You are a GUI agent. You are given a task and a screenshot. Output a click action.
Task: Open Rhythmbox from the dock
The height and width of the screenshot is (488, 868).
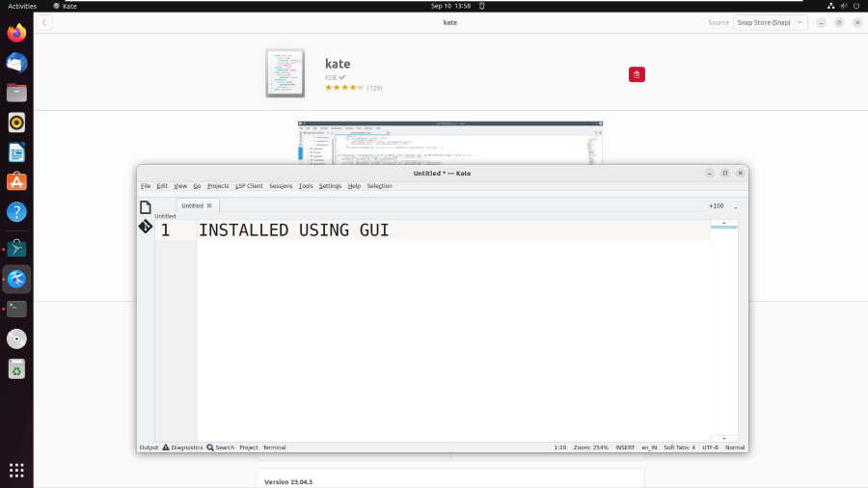click(16, 122)
